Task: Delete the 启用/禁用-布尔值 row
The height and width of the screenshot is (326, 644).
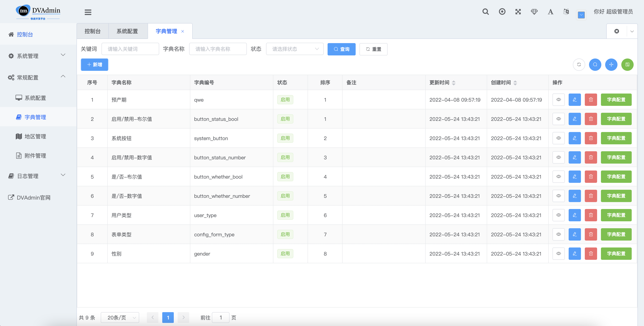Action: (591, 119)
